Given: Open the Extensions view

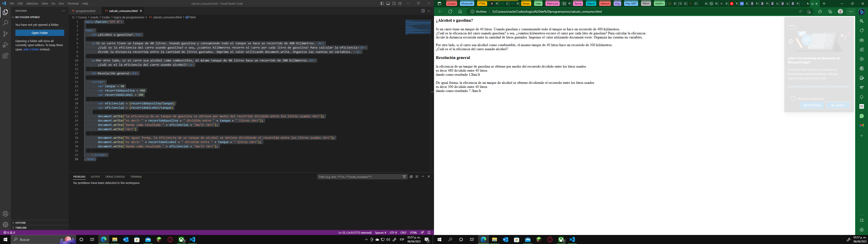Looking at the screenshot, I should click(5, 56).
